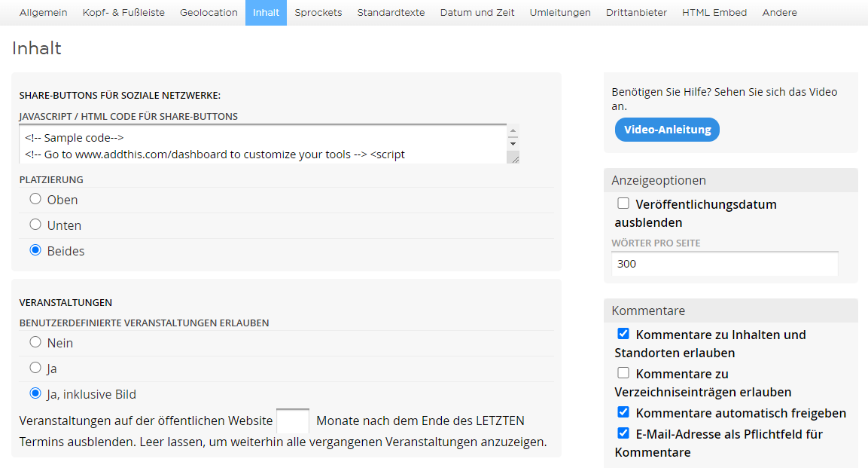Select the active Inhalt tab
The height and width of the screenshot is (468, 868).
266,12
